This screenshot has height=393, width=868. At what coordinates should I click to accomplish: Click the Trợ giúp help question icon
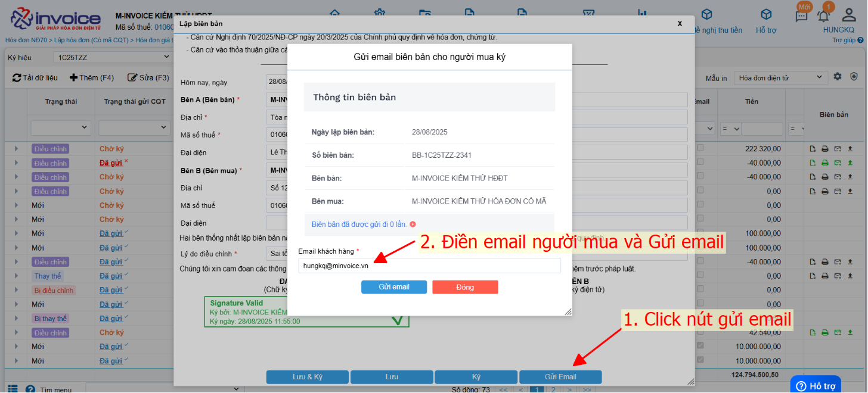(860, 40)
